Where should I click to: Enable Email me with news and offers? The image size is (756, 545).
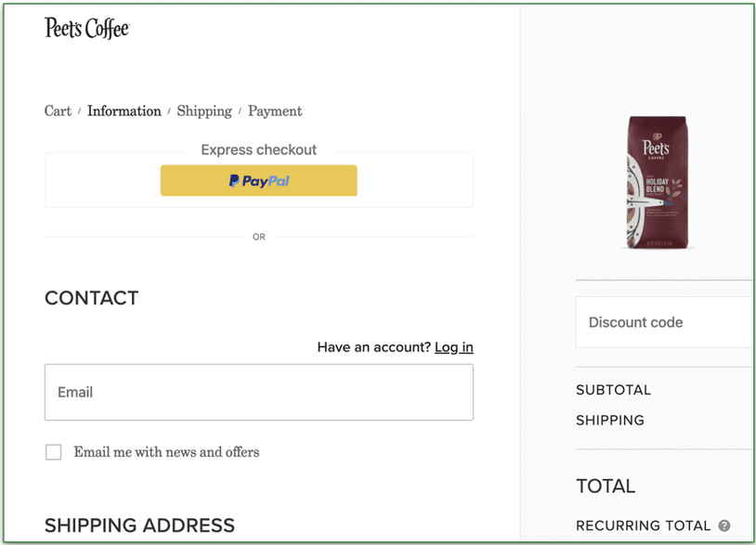tap(53, 452)
